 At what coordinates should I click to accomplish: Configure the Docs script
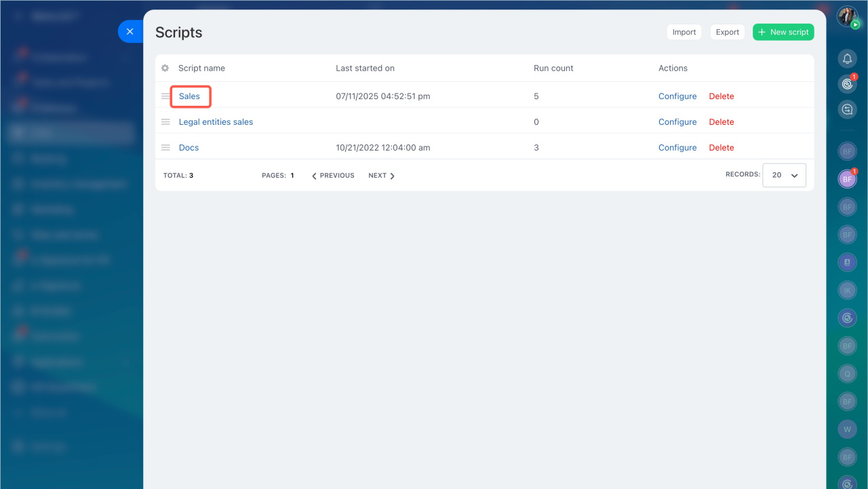(x=677, y=148)
